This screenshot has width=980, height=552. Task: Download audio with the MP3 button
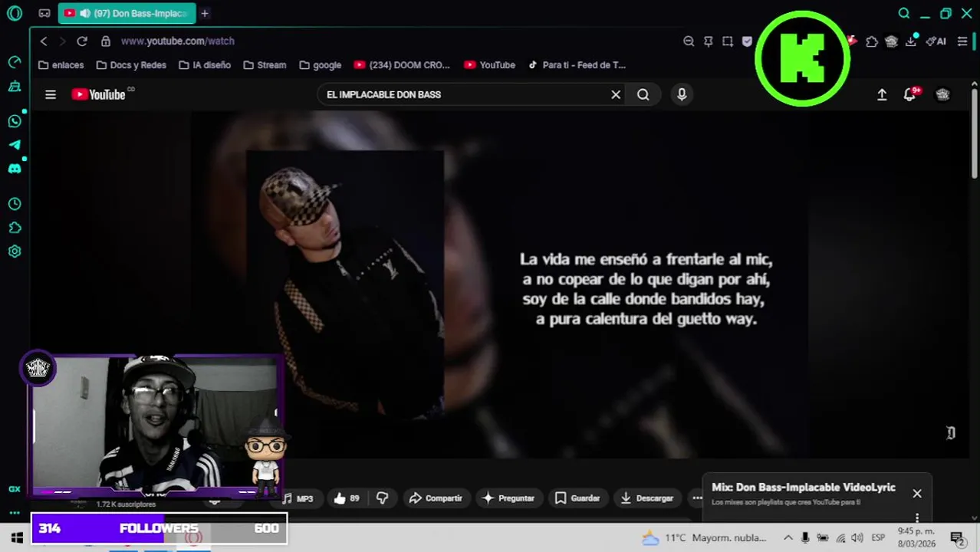(298, 498)
